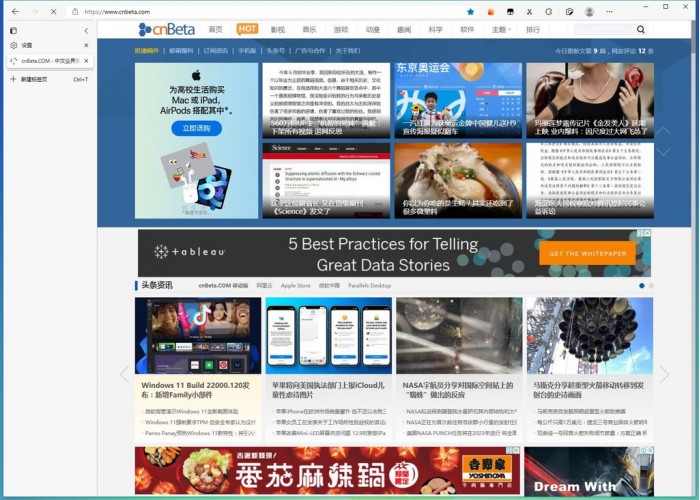Close the Tableau ad using its corner X

tap(647, 233)
